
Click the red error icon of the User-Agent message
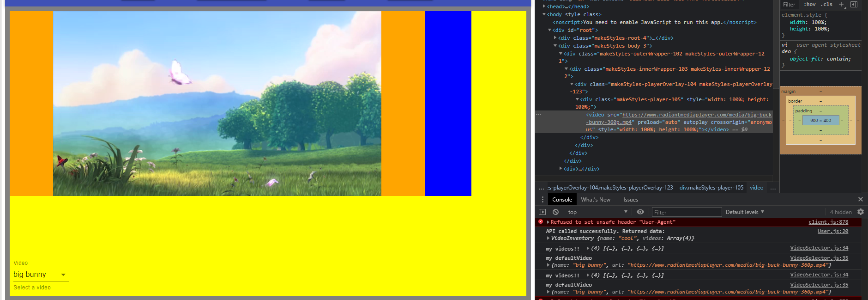[541, 222]
